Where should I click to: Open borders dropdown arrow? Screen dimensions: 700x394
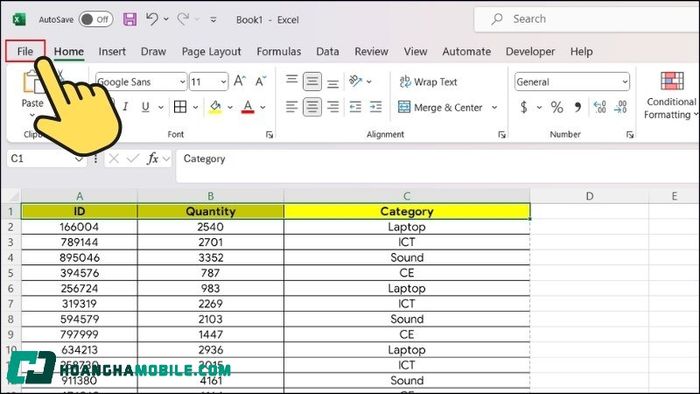196,107
